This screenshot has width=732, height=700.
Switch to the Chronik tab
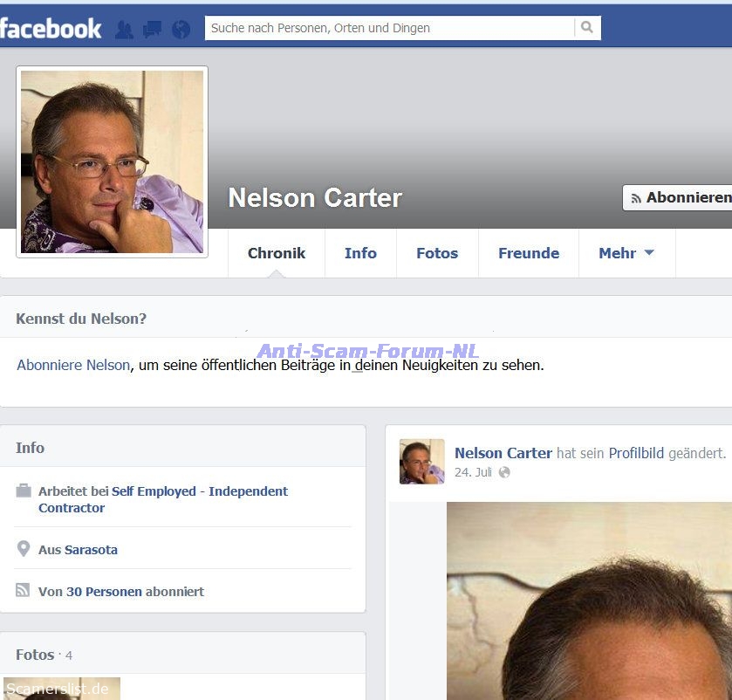coord(276,253)
